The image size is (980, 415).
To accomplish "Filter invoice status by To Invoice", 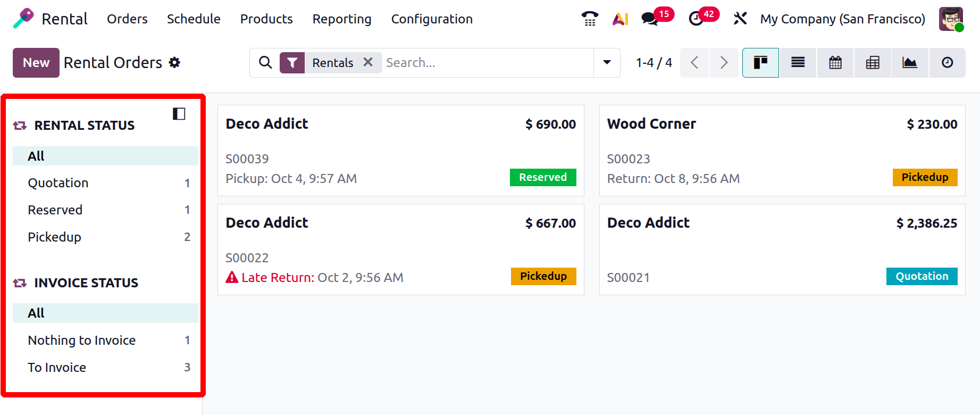I will click(57, 368).
